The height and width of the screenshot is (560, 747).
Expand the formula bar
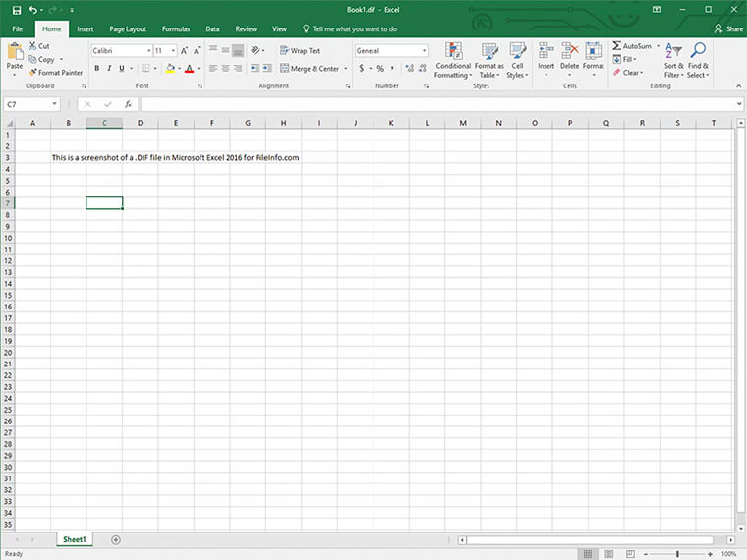(739, 104)
